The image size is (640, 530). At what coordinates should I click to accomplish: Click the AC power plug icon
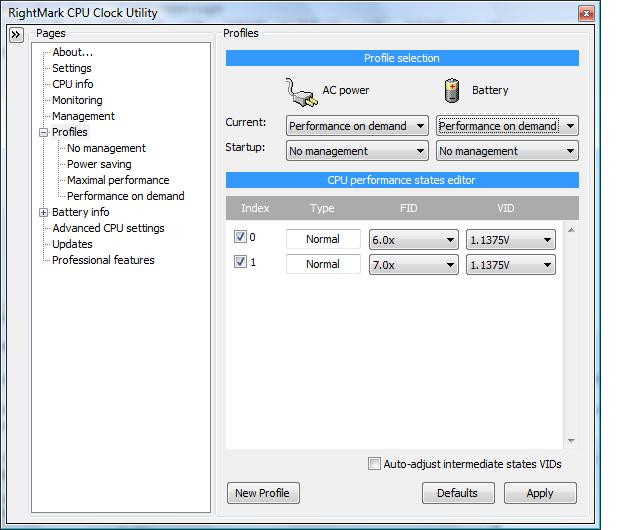click(302, 92)
